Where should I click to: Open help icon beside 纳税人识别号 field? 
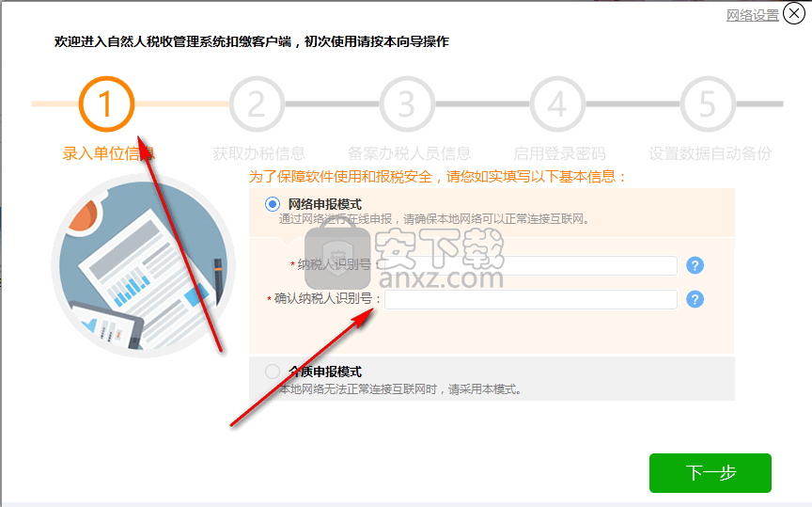[x=695, y=265]
